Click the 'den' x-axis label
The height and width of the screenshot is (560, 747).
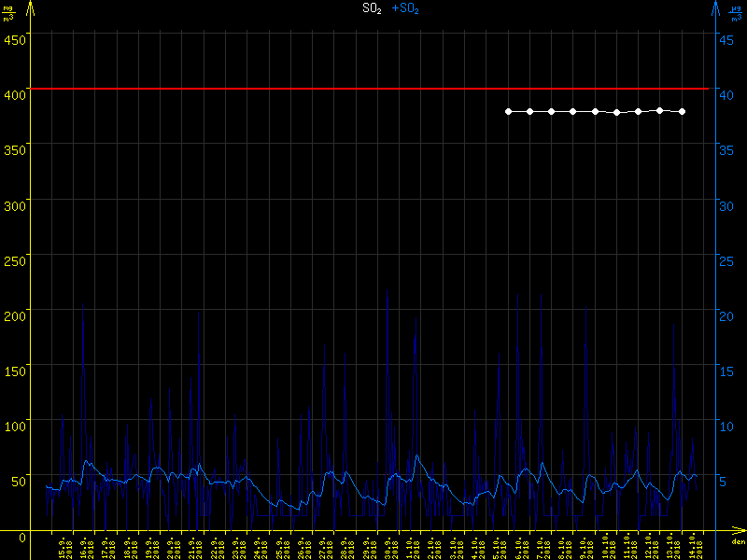(x=738, y=542)
